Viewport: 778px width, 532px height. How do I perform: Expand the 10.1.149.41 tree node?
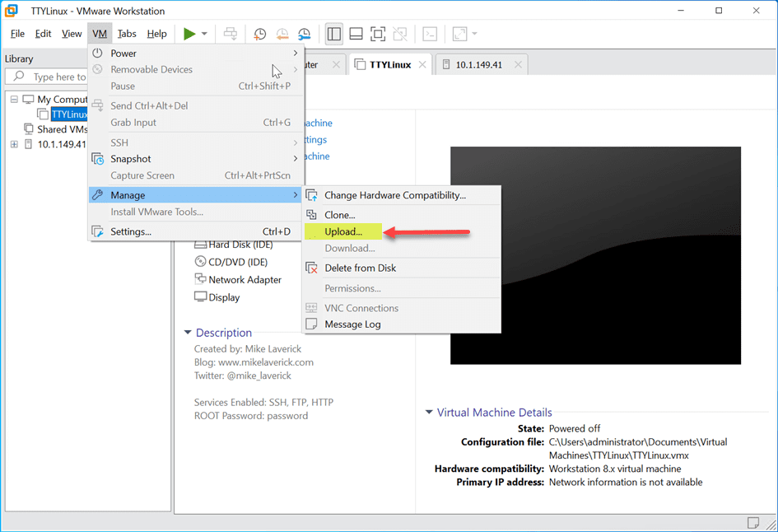[14, 144]
